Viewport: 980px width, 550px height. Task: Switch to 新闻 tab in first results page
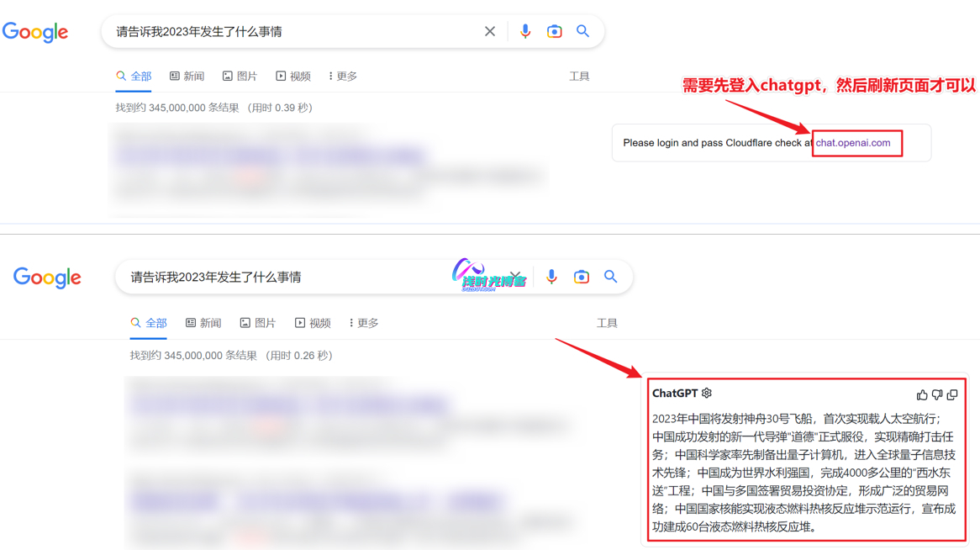coord(187,77)
